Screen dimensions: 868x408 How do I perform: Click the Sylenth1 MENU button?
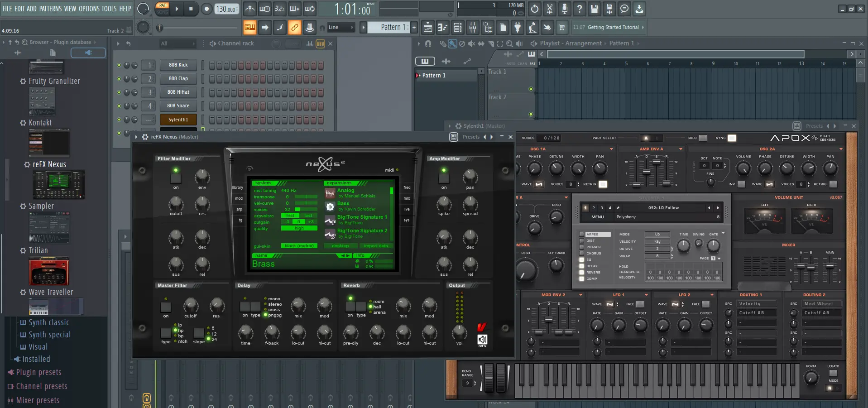point(598,217)
